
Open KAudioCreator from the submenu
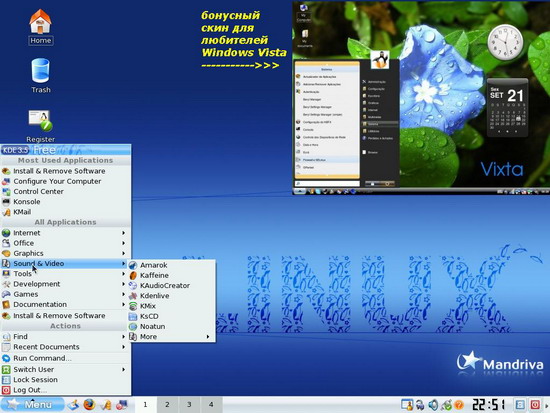click(173, 286)
